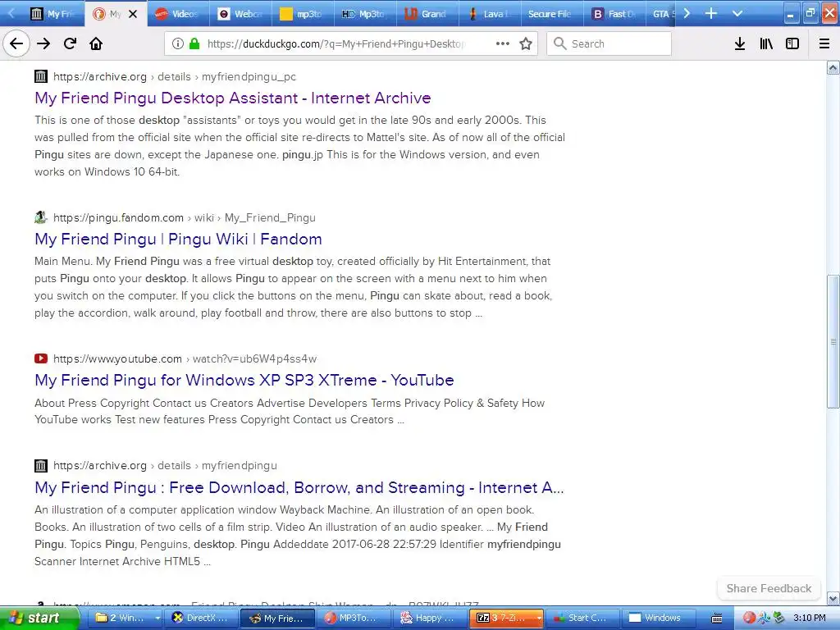The image size is (840, 630).
Task: Switch to the GTA tab
Action: [662, 14]
